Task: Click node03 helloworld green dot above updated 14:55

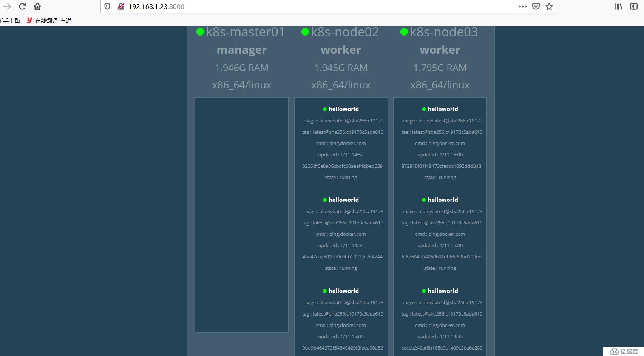Action: pyautogui.click(x=424, y=291)
